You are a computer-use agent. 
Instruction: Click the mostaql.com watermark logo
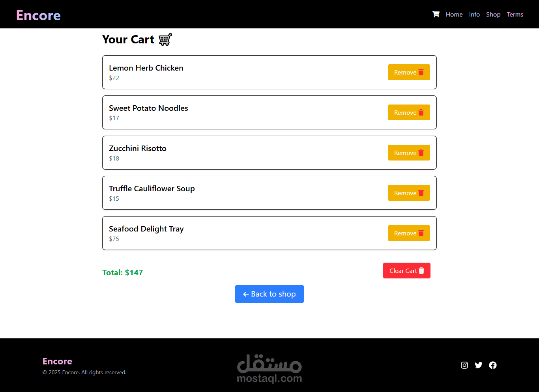[x=269, y=369]
